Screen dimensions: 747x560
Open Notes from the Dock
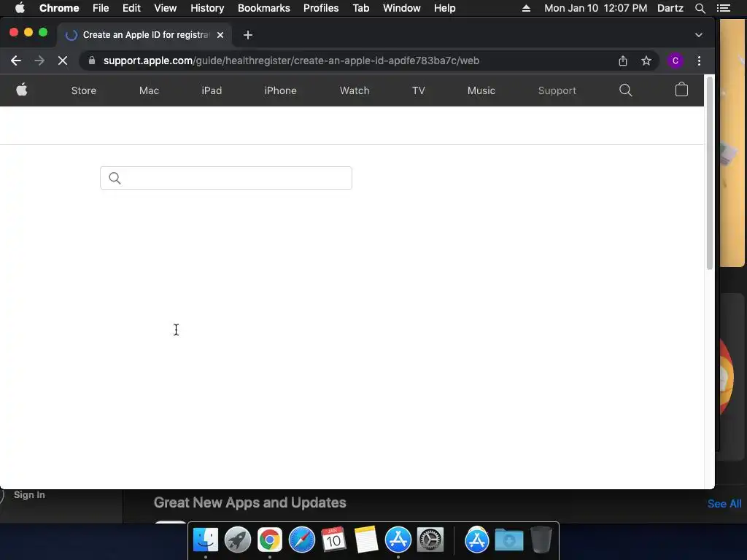[366, 540]
